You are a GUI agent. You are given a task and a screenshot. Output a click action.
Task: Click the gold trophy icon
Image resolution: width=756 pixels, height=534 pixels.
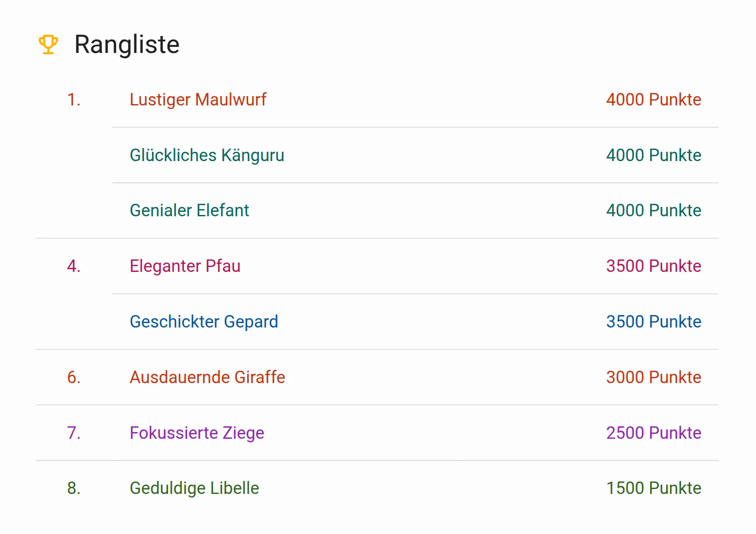48,44
